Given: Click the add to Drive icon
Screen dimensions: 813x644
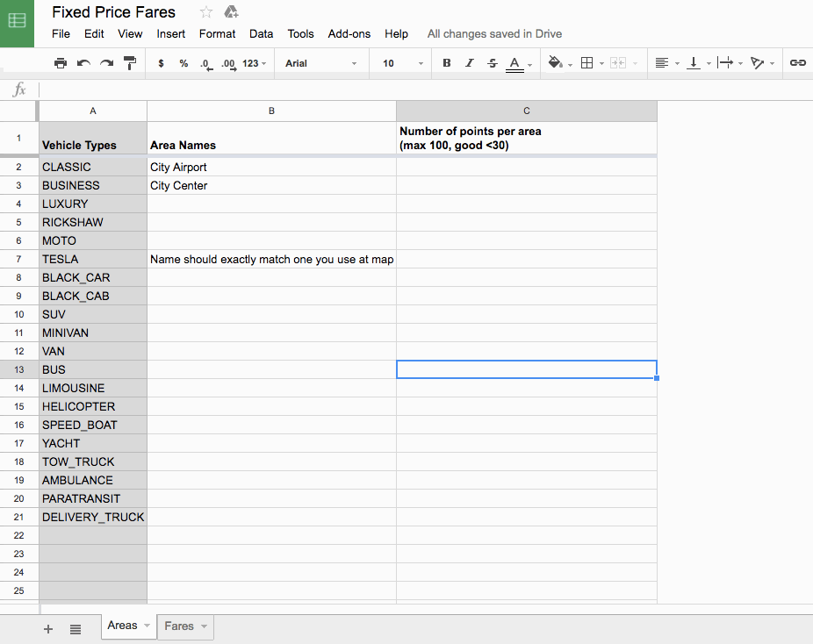Looking at the screenshot, I should coord(231,12).
